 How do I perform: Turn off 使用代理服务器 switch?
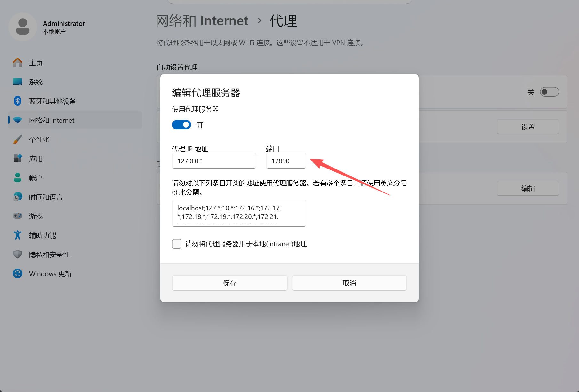pyautogui.click(x=181, y=125)
